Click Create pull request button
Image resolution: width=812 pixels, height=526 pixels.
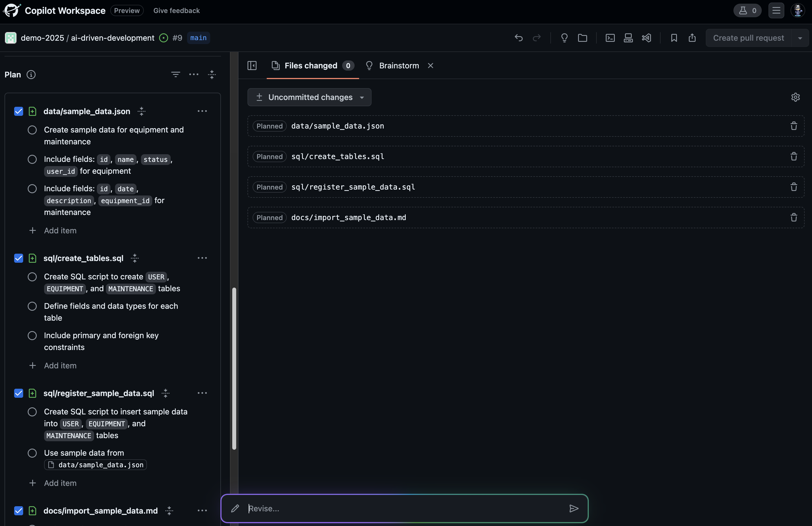748,38
